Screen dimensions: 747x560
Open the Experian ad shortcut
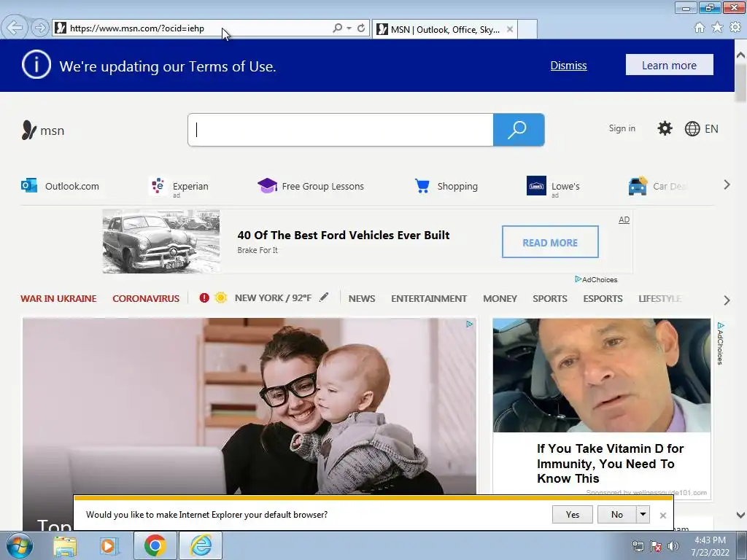[179, 186]
